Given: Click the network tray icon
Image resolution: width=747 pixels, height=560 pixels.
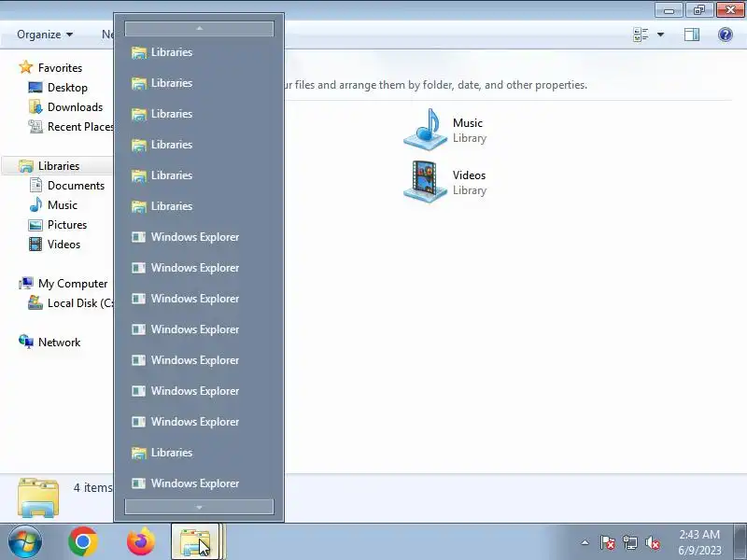Looking at the screenshot, I should 630,542.
